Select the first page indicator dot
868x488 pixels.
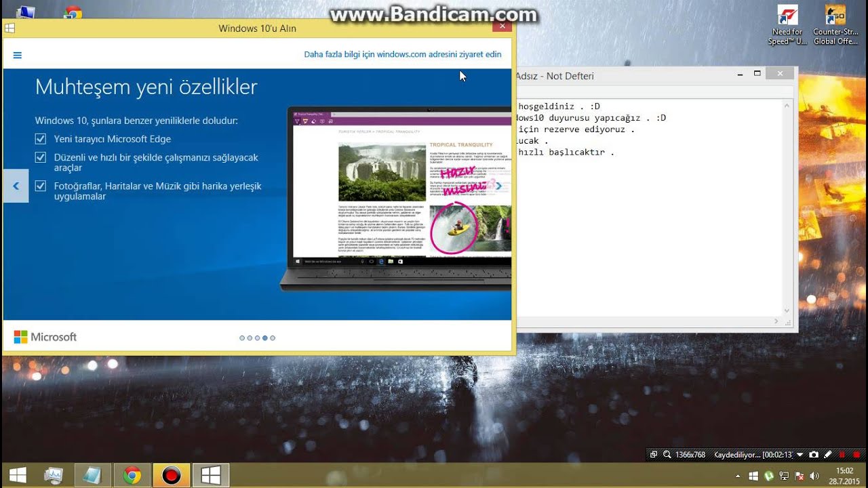click(x=242, y=338)
